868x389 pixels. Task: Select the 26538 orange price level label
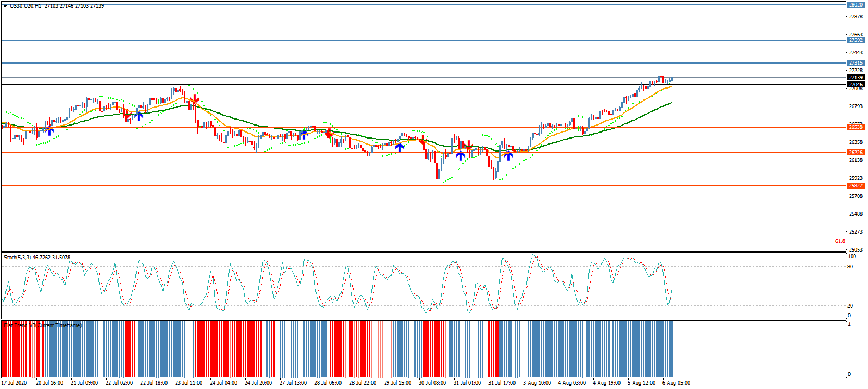pos(855,127)
